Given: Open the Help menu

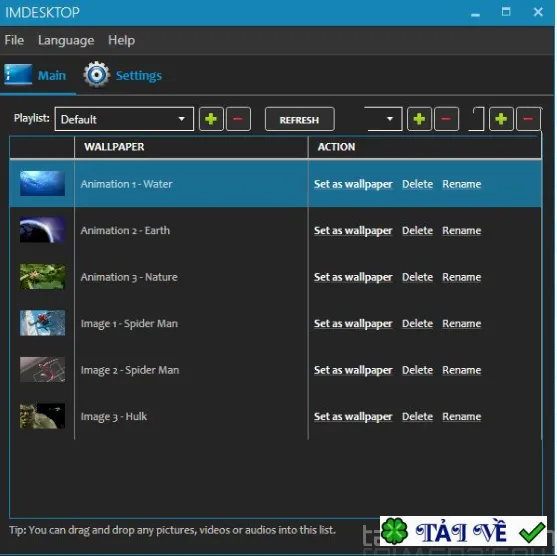Looking at the screenshot, I should tap(121, 40).
